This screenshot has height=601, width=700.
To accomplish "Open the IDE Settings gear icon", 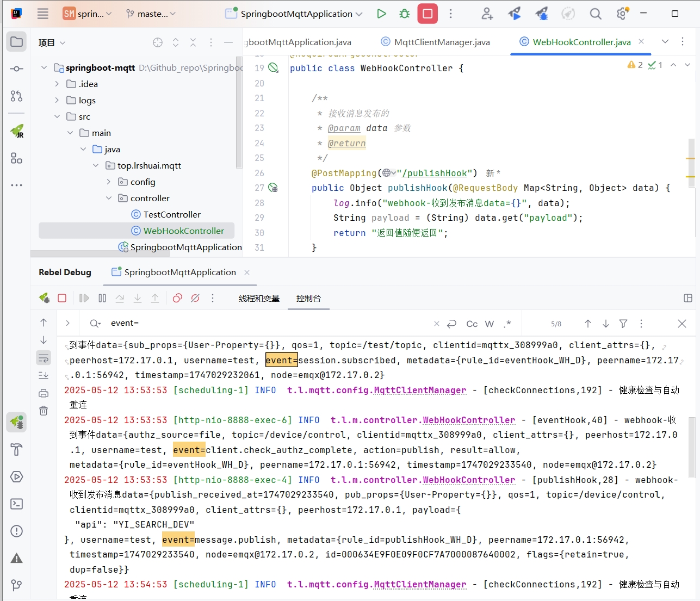I will pos(622,14).
